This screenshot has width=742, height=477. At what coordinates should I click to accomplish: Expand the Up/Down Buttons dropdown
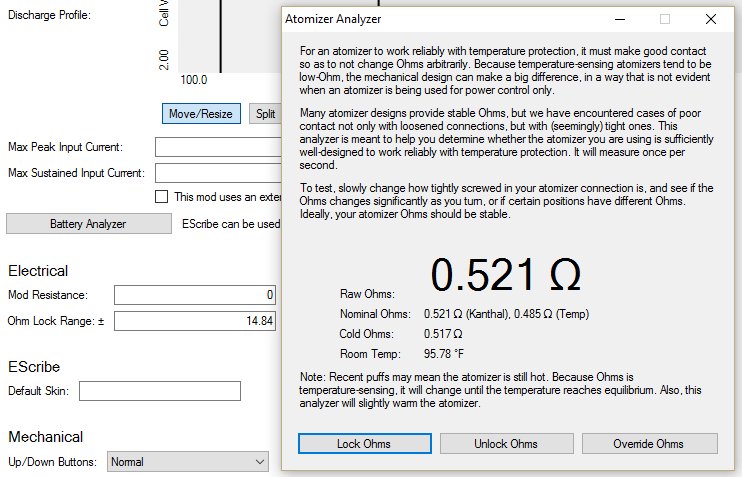click(x=187, y=462)
